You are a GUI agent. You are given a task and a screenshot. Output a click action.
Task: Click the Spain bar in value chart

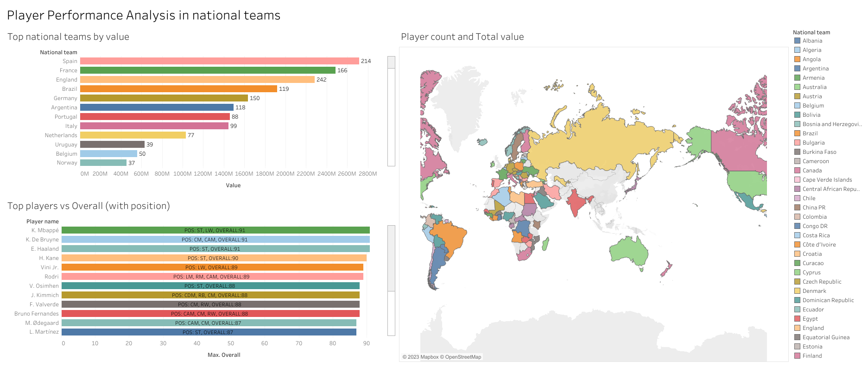point(219,61)
